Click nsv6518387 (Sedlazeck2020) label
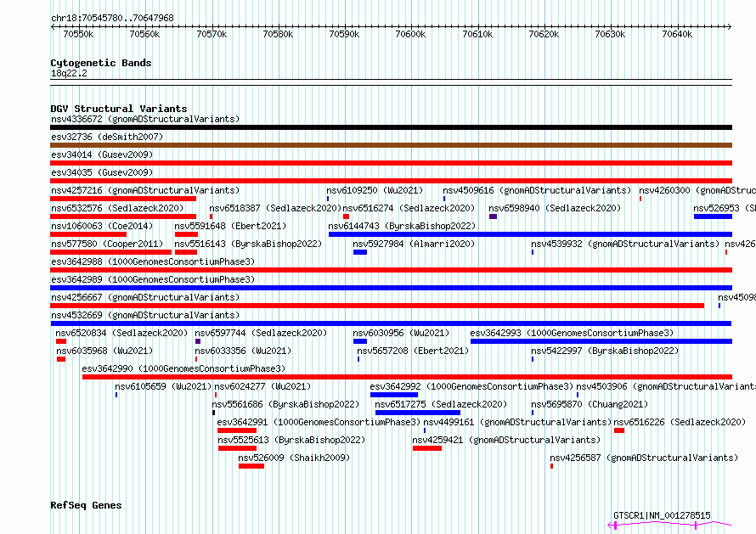 point(275,208)
